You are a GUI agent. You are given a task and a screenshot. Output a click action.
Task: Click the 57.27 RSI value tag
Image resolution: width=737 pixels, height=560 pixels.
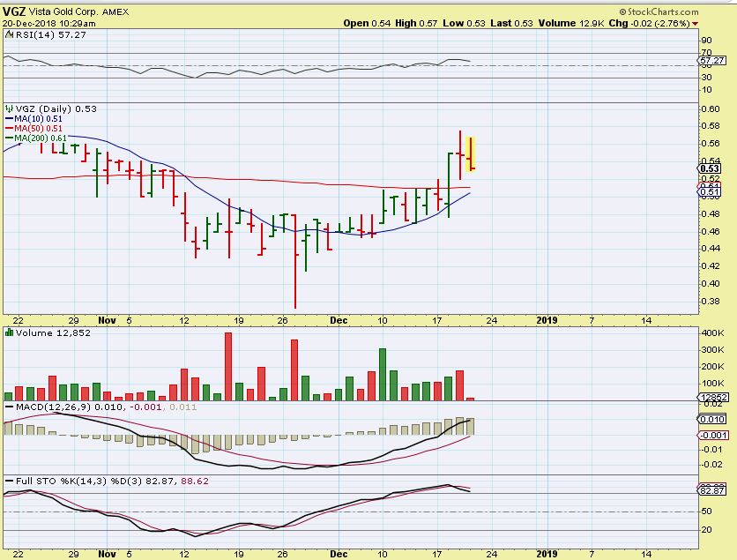click(x=711, y=60)
